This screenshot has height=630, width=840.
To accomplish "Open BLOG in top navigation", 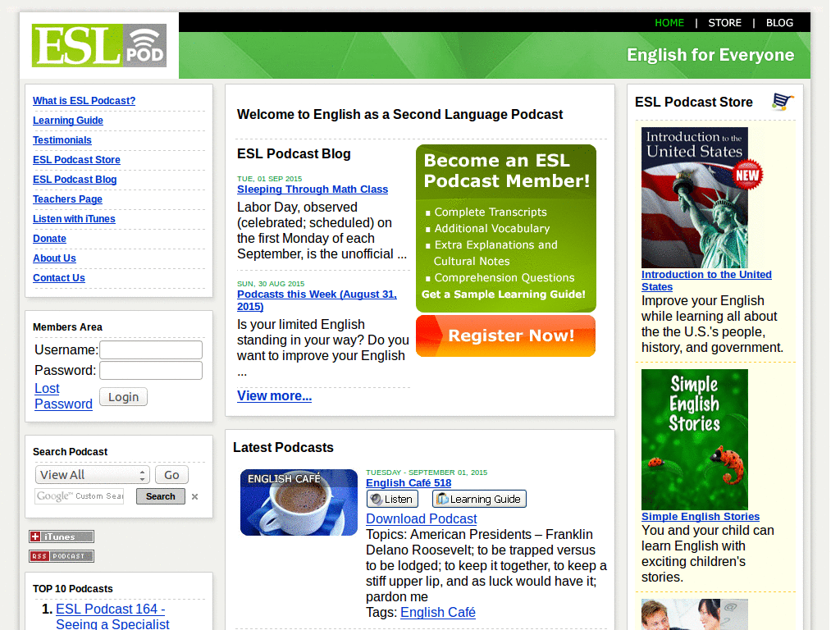I will [779, 22].
